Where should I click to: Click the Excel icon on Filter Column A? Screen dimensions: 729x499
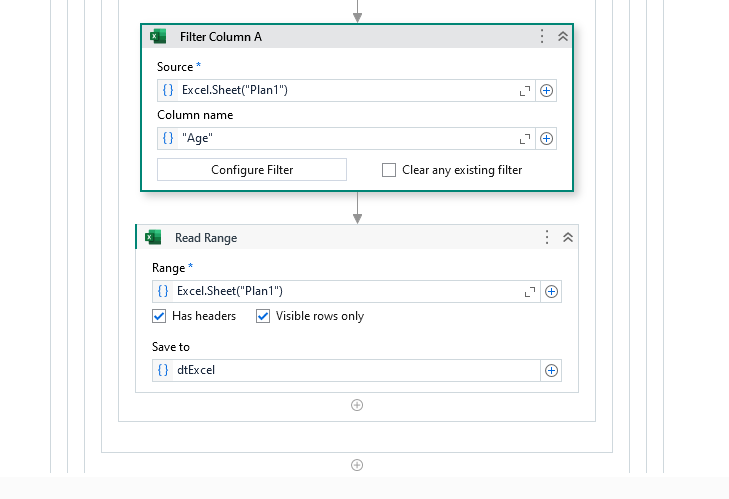[158, 36]
